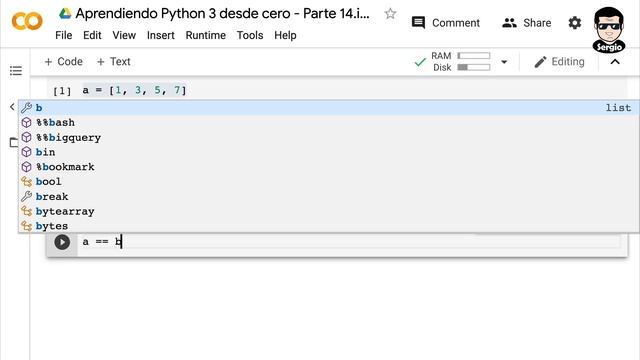640x360 pixels.
Task: Click inside the a == b code input
Action: click(351, 242)
